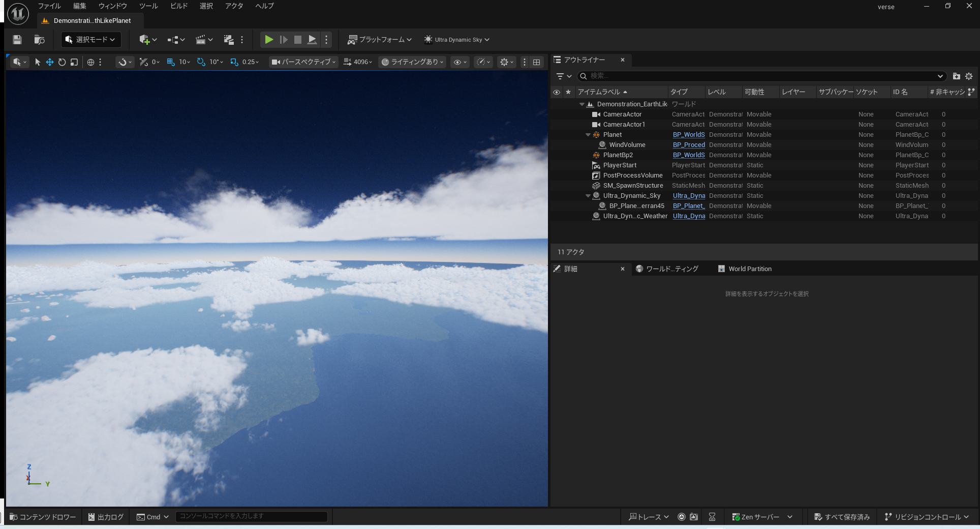Click the add folder icon in Outliner
Image resolution: width=980 pixels, height=529 pixels.
[956, 76]
